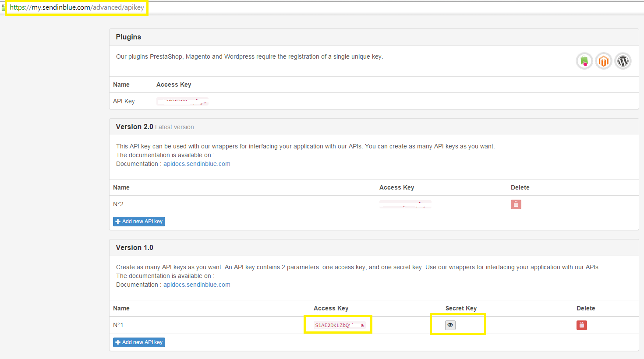The width and height of the screenshot is (644, 359).
Task: Open the WordPress plugin icon
Action: click(x=623, y=61)
